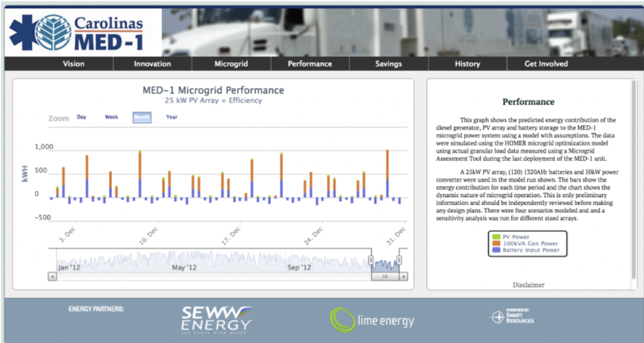This screenshot has width=644, height=343.
Task: Click the 10. Dec axis label
Action: click(148, 236)
